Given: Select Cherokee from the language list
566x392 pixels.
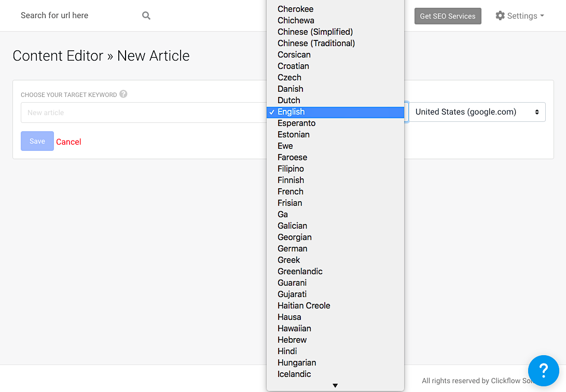Looking at the screenshot, I should 335,9.
